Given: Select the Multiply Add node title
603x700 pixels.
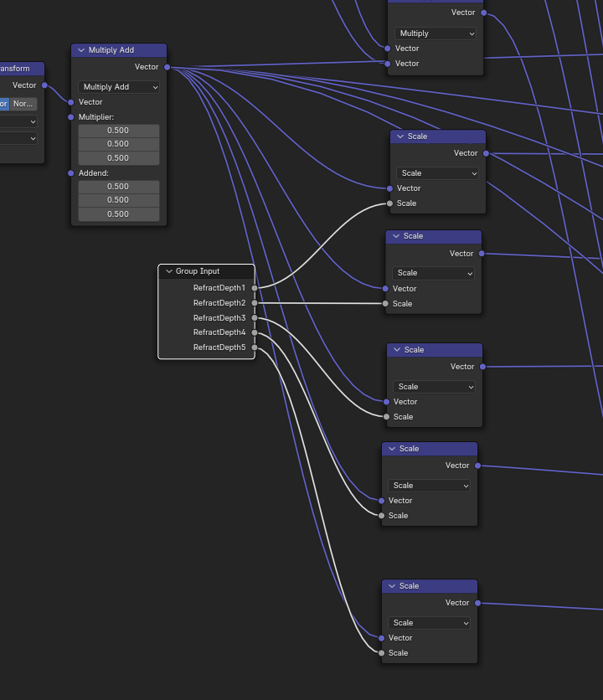Looking at the screenshot, I should [x=111, y=50].
